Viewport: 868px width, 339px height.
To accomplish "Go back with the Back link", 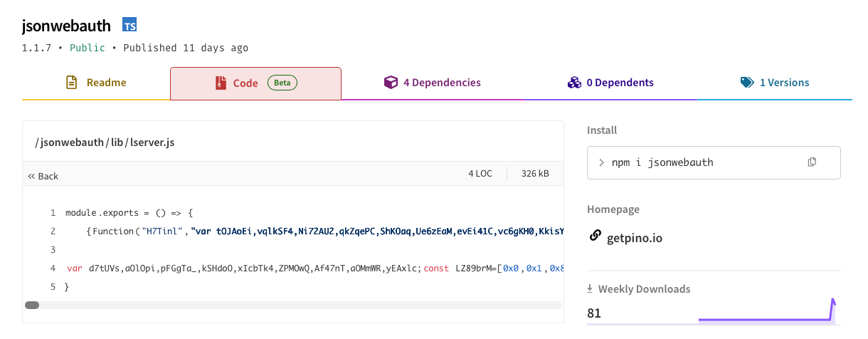I will tap(43, 176).
